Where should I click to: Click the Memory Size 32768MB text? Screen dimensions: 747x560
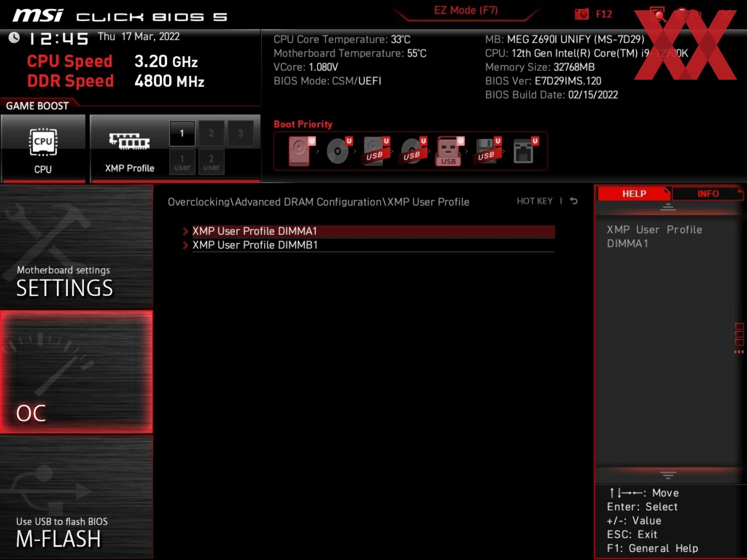pyautogui.click(x=540, y=67)
